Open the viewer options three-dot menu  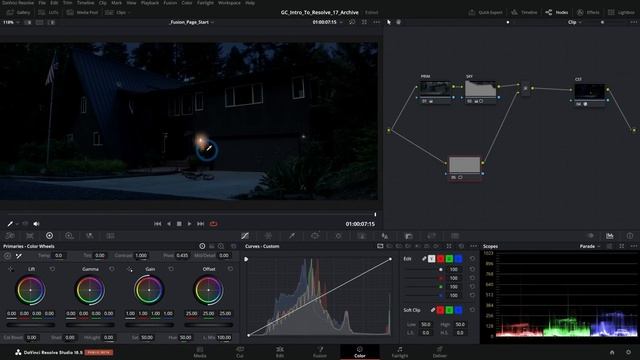coord(376,22)
